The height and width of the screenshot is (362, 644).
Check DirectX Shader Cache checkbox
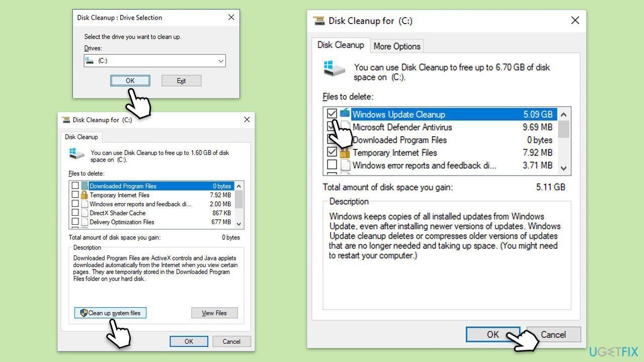(x=75, y=213)
